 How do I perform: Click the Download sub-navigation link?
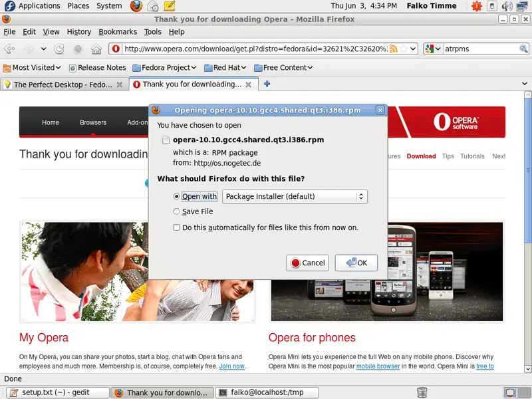point(421,156)
